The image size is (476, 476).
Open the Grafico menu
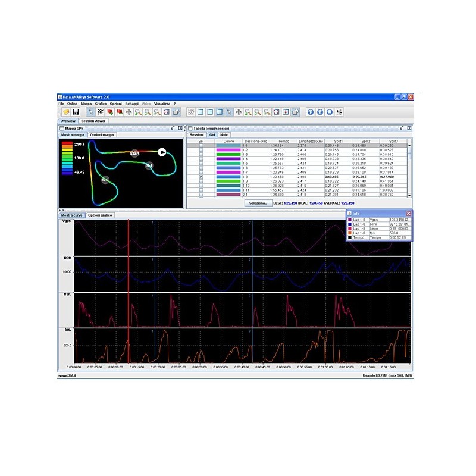[x=101, y=104]
